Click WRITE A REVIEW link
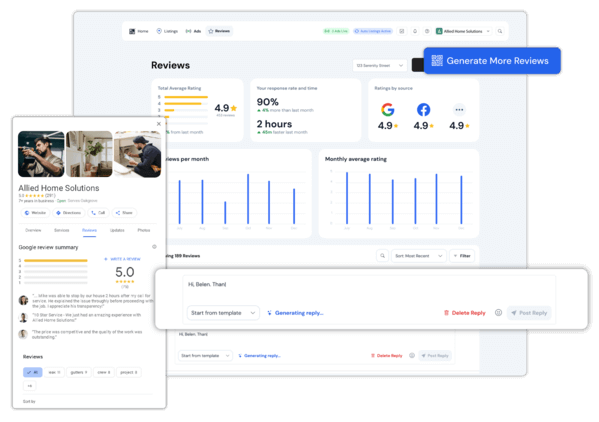 122,259
